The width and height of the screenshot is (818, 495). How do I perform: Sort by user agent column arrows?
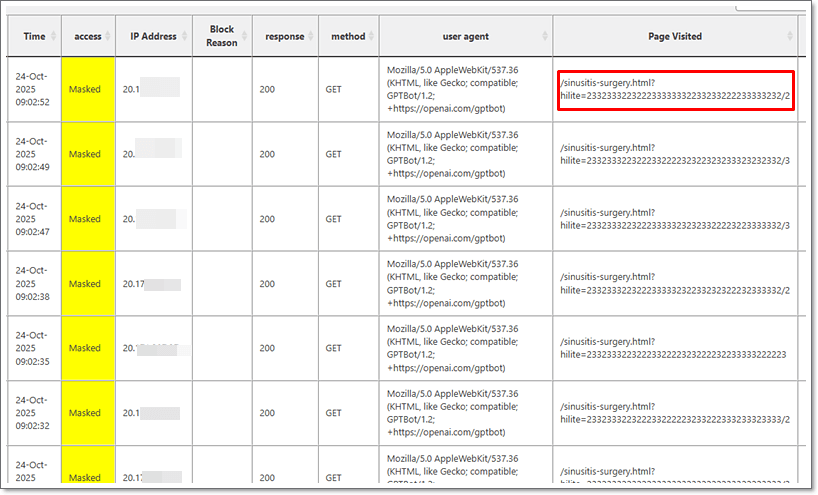point(546,37)
